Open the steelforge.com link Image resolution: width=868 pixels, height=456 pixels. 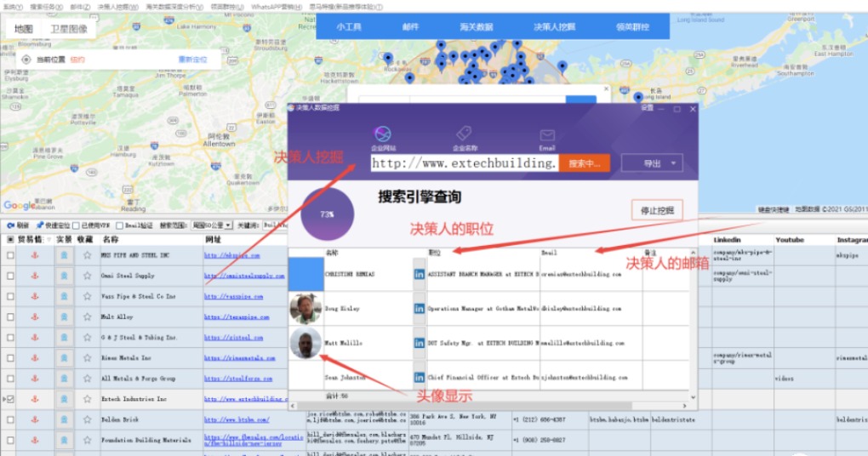pyautogui.click(x=238, y=379)
